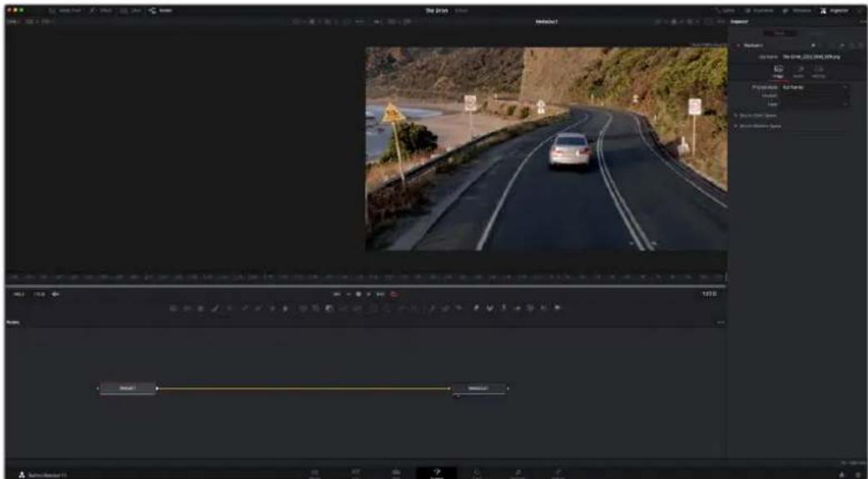Add a Color Corrector node
Image resolution: width=868 pixels, height=479 pixels.
[x=229, y=308]
